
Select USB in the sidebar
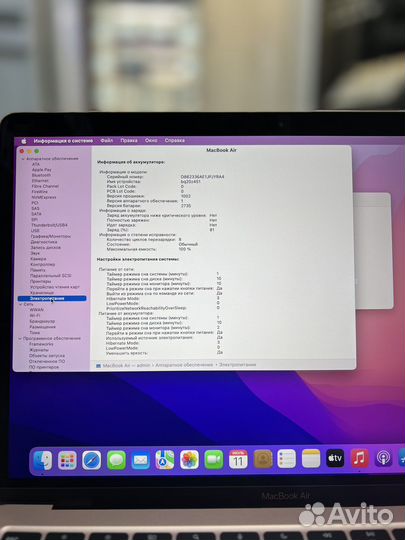[35, 230]
